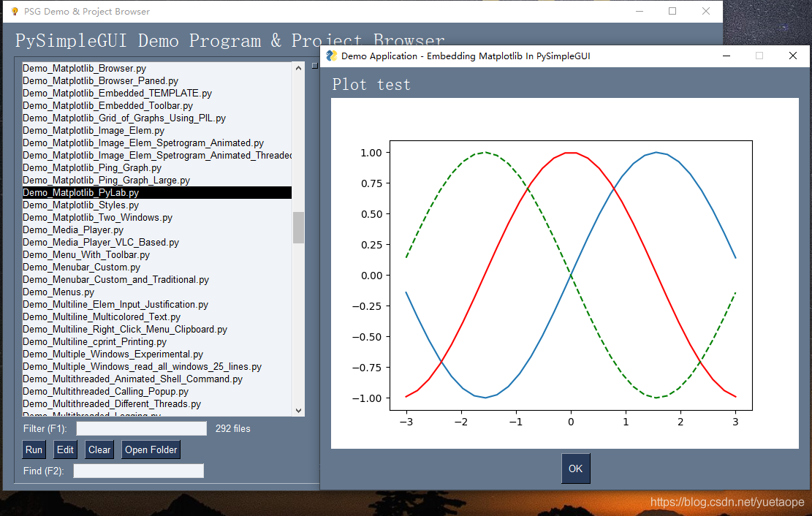812x516 pixels.
Task: Select Demo_Matplotlib_Embedded_TEMPLATE.py
Action: [x=157, y=94]
